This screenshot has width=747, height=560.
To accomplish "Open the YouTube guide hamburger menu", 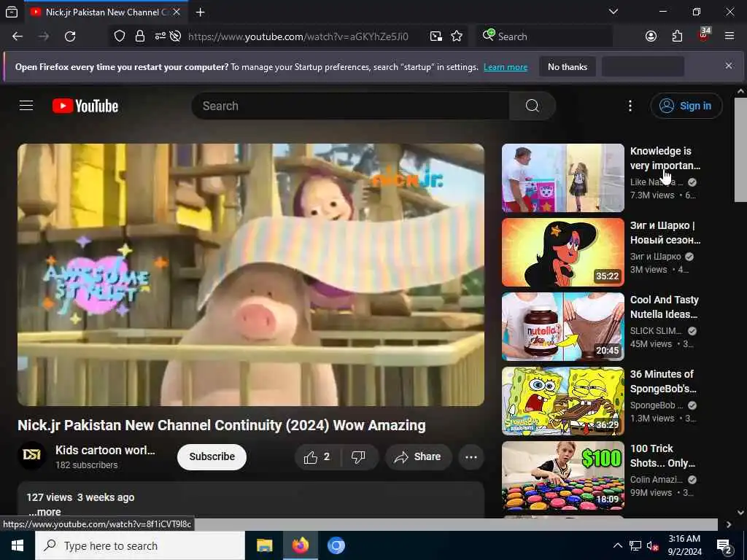I will click(26, 105).
